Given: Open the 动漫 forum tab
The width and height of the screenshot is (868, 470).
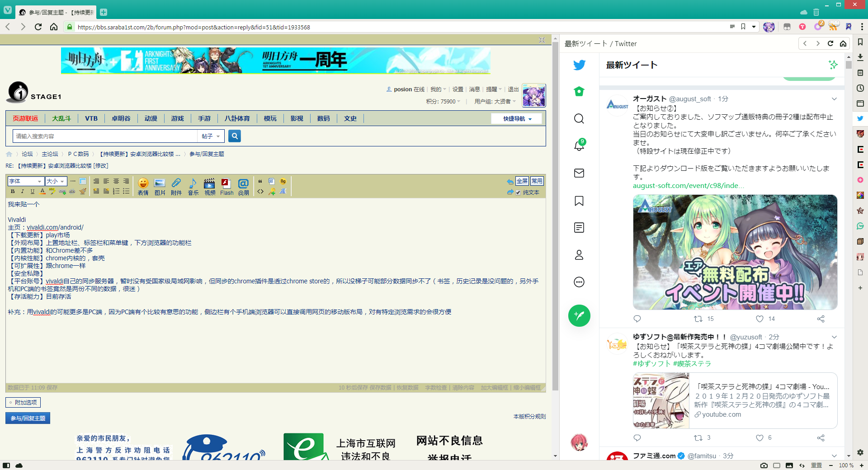Looking at the screenshot, I should 151,118.
